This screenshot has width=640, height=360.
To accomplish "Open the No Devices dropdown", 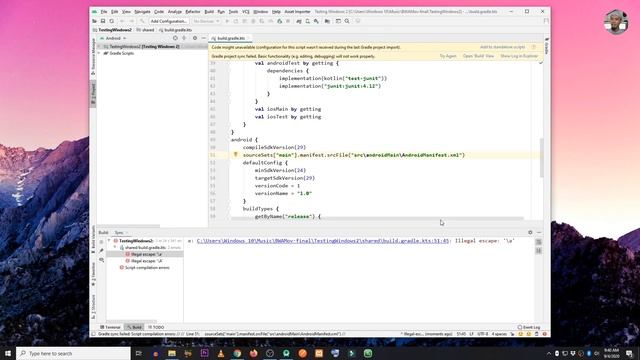I will tap(206, 21).
